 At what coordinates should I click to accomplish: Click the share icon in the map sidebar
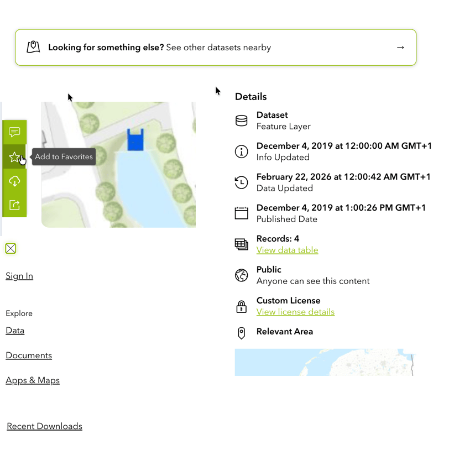click(14, 205)
